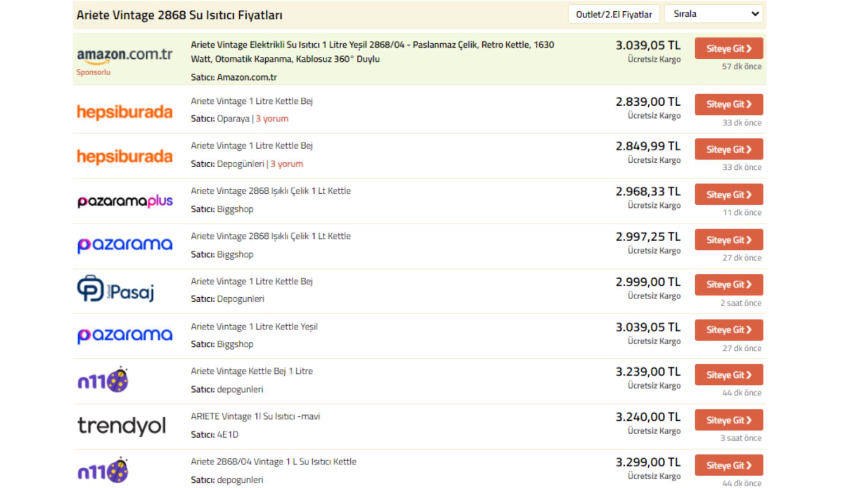Image resolution: width=868 pixels, height=488 pixels.
Task: Click the 2.839,00 TL price
Action: [x=648, y=102]
